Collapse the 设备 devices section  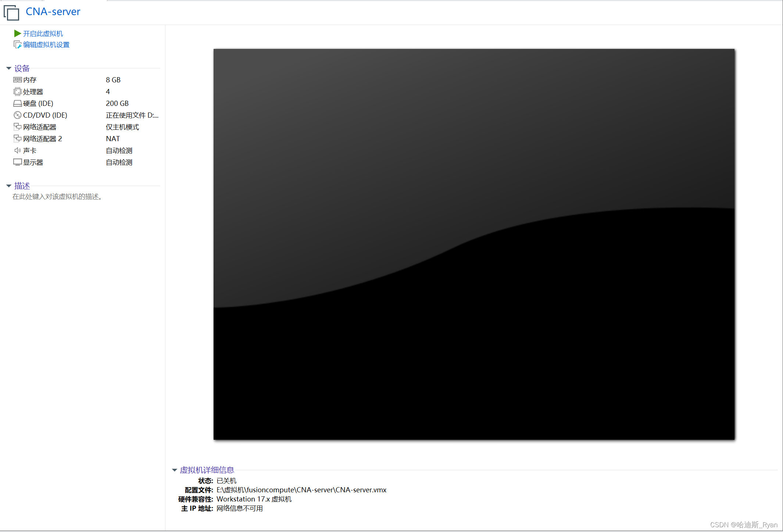coord(9,68)
